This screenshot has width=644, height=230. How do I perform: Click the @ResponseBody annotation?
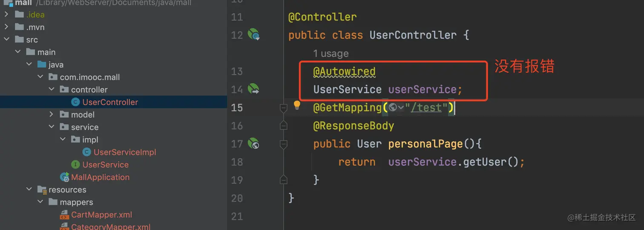354,126
